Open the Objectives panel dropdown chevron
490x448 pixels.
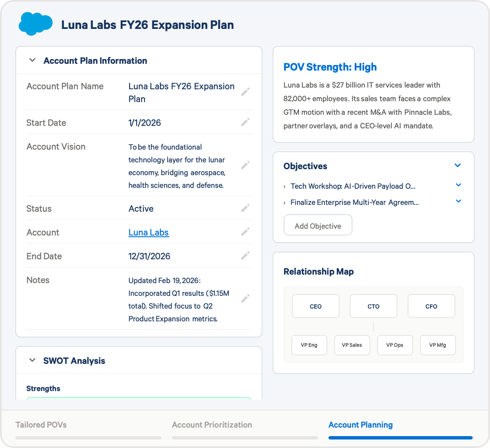[x=458, y=166]
